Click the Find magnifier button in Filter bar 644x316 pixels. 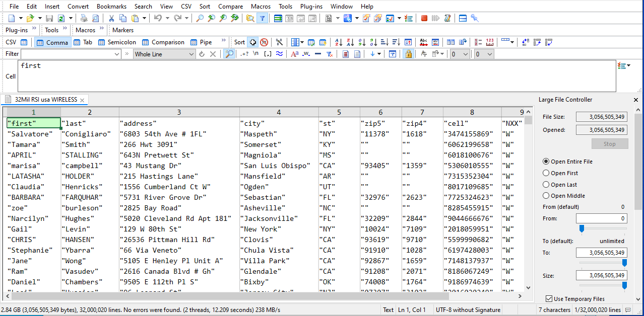click(x=229, y=54)
